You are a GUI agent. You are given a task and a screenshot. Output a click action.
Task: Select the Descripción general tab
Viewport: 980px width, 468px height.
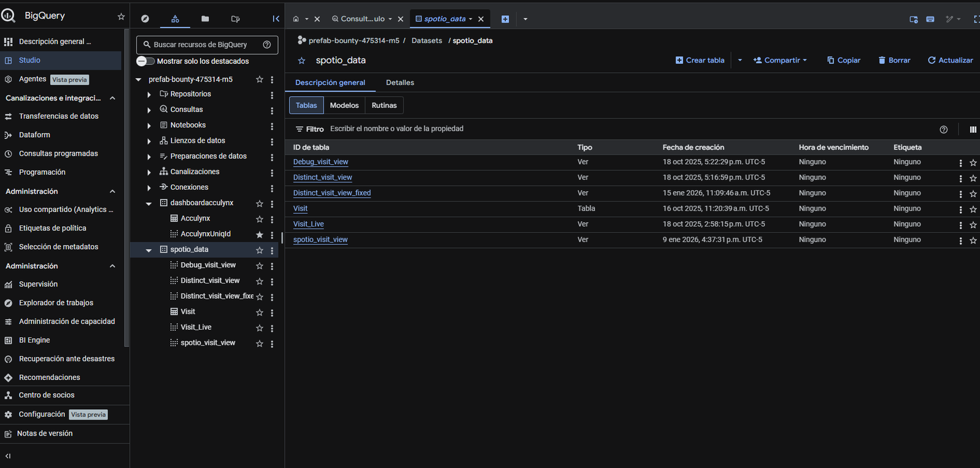pos(330,83)
